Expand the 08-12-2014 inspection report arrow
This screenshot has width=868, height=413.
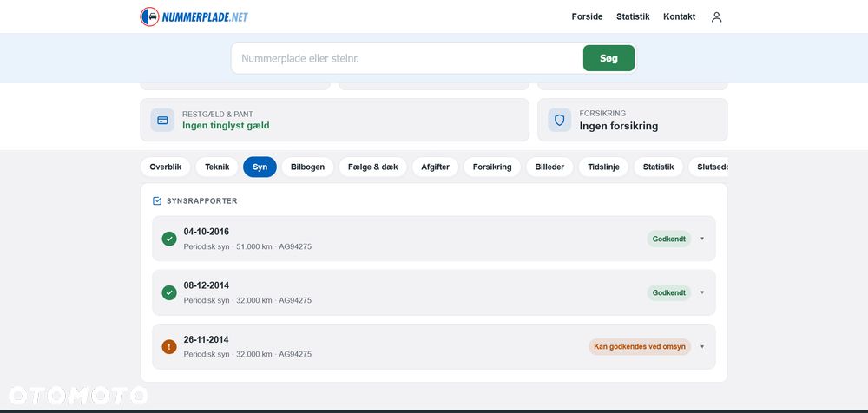702,293
